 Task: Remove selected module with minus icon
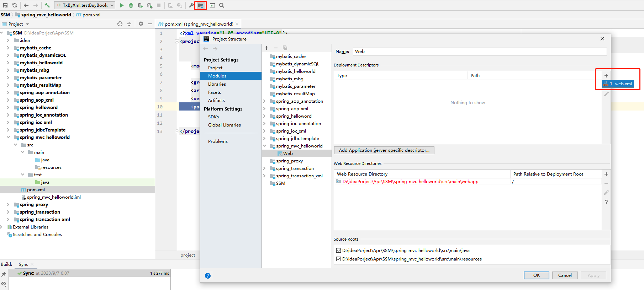[x=276, y=48]
